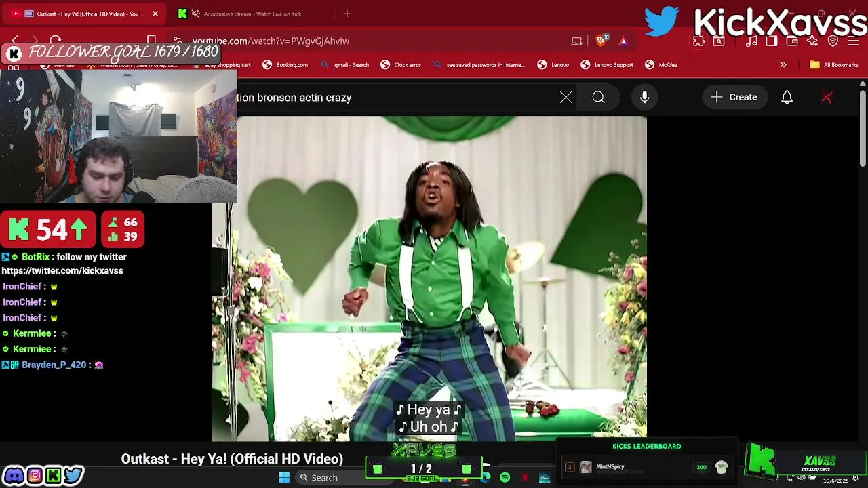This screenshot has width=868, height=488.
Task: Open Brave Wallet icon
Action: 792,41
